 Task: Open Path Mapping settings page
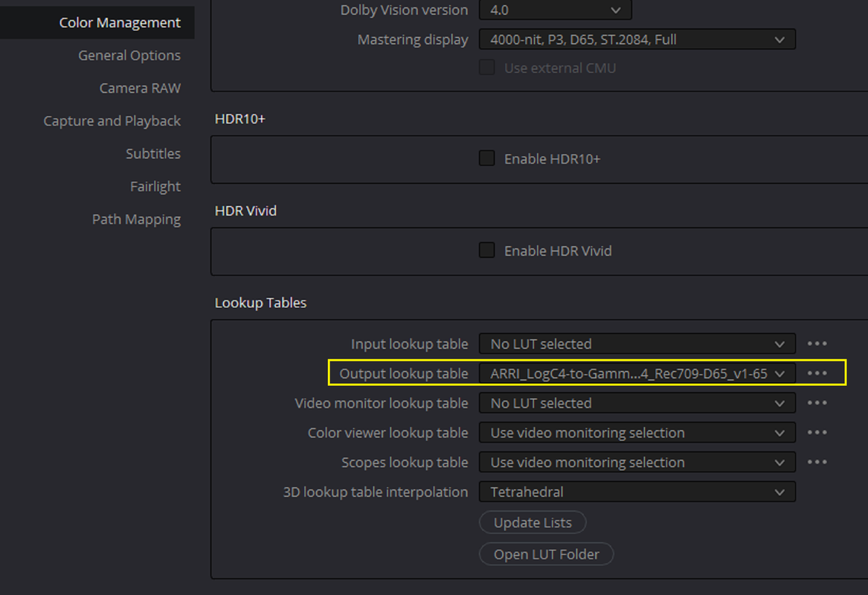[136, 219]
